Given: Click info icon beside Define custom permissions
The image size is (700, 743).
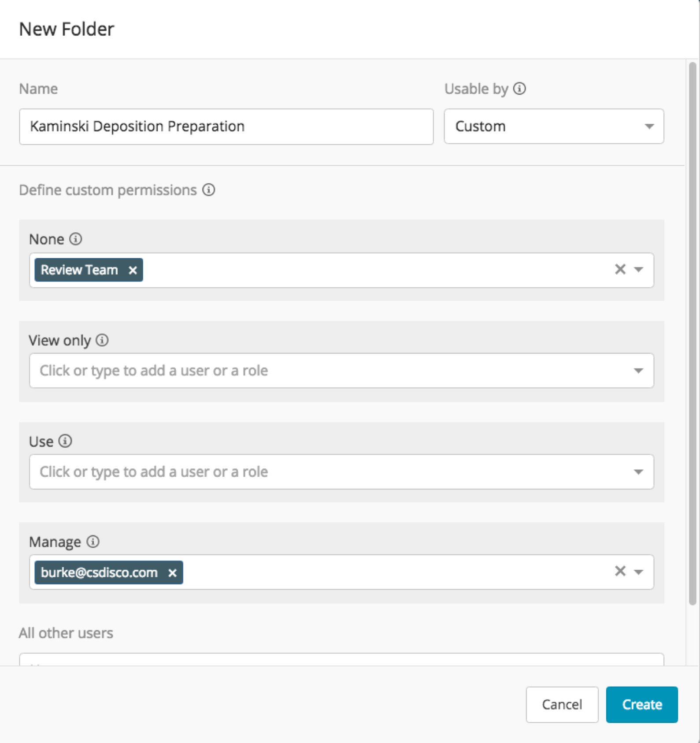Looking at the screenshot, I should 209,190.
